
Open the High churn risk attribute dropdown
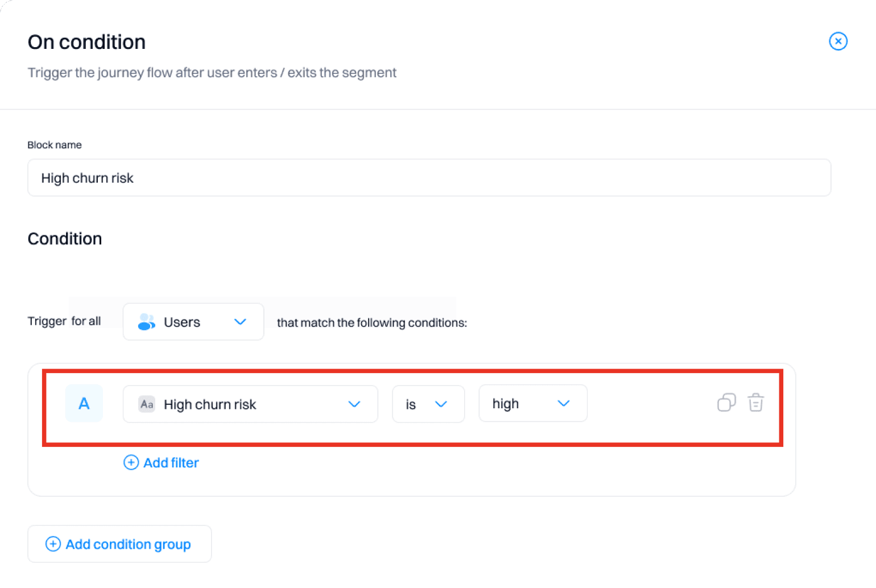250,404
